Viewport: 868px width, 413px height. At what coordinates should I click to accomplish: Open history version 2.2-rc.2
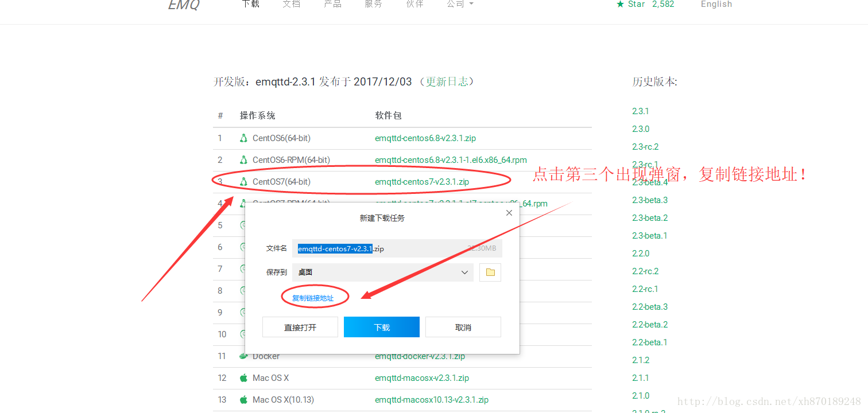pos(645,271)
